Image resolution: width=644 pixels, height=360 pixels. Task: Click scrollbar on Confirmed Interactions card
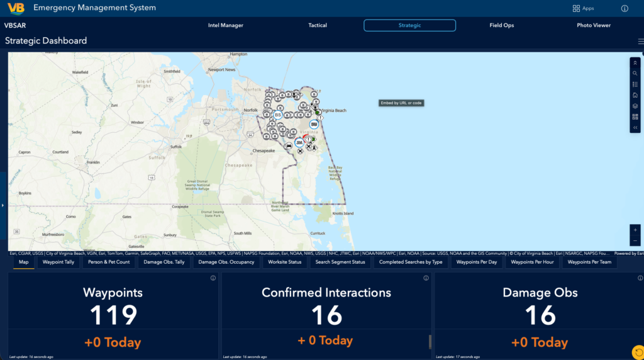pos(430,342)
